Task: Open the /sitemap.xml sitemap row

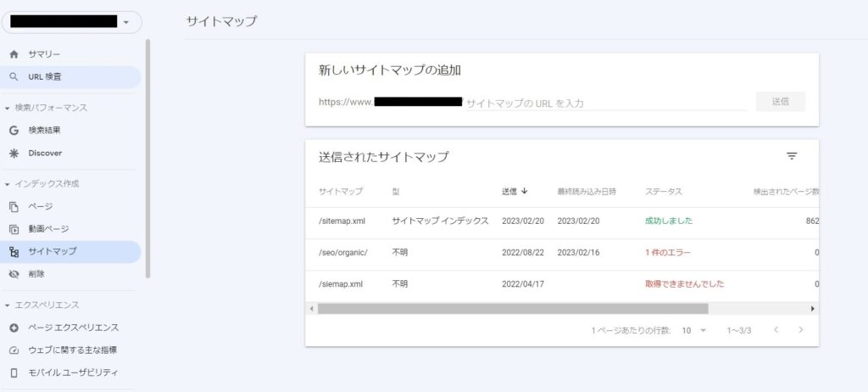Action: click(342, 221)
